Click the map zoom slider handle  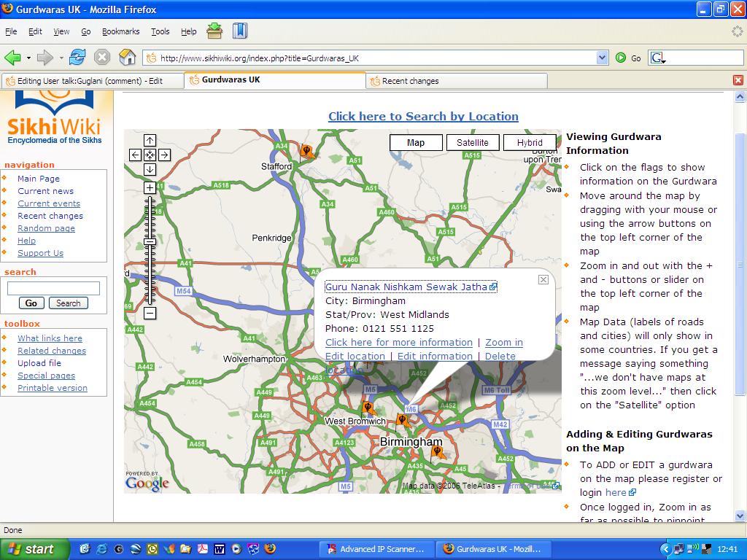[x=150, y=242]
